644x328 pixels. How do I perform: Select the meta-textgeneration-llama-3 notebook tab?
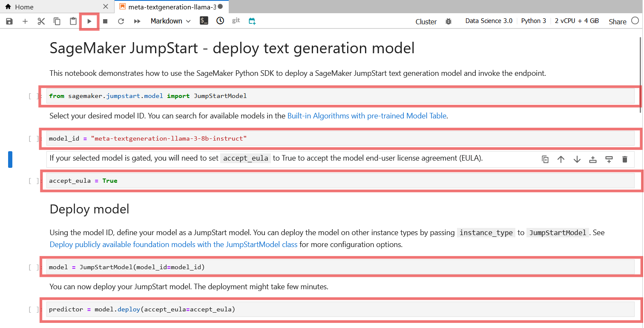click(x=172, y=7)
